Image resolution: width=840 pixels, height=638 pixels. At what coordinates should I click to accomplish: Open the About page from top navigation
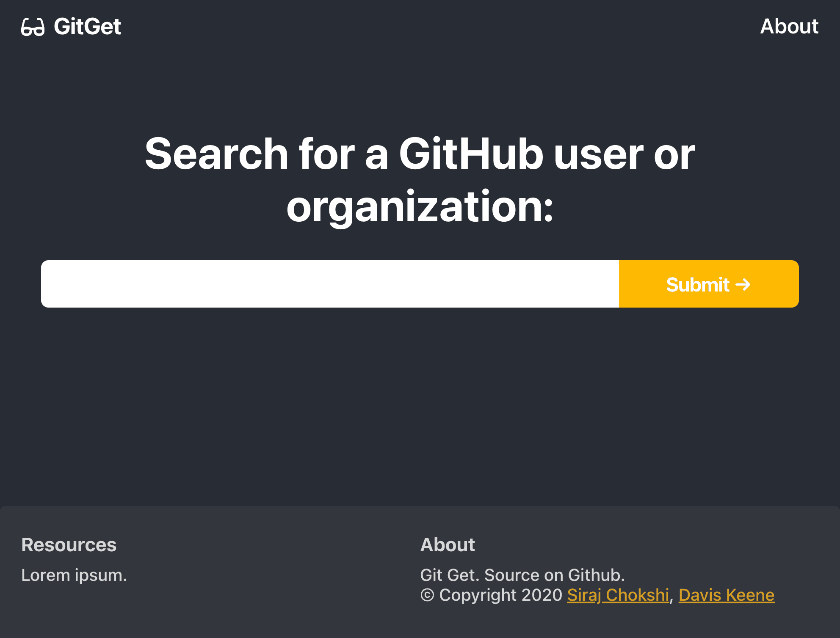tap(789, 27)
